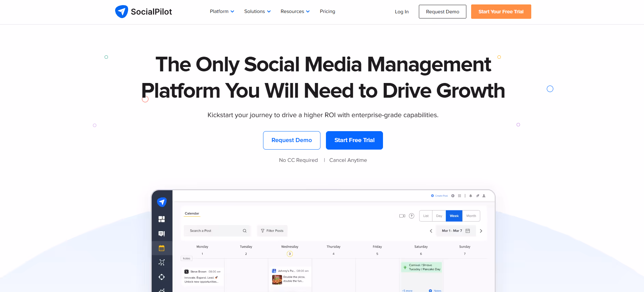Open the notifications bell icon
Viewport: 644px width, 292px height.
tap(470, 196)
